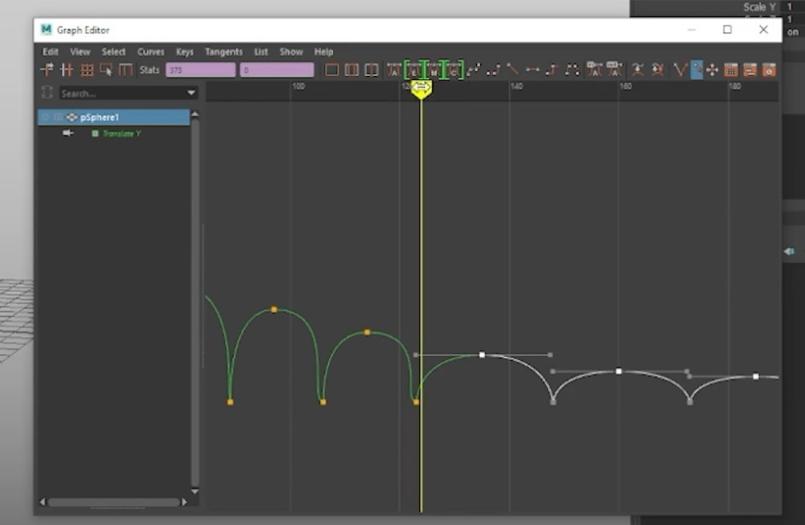Apply Spline tangents
The height and width of the screenshot is (525, 805).
click(x=473, y=70)
